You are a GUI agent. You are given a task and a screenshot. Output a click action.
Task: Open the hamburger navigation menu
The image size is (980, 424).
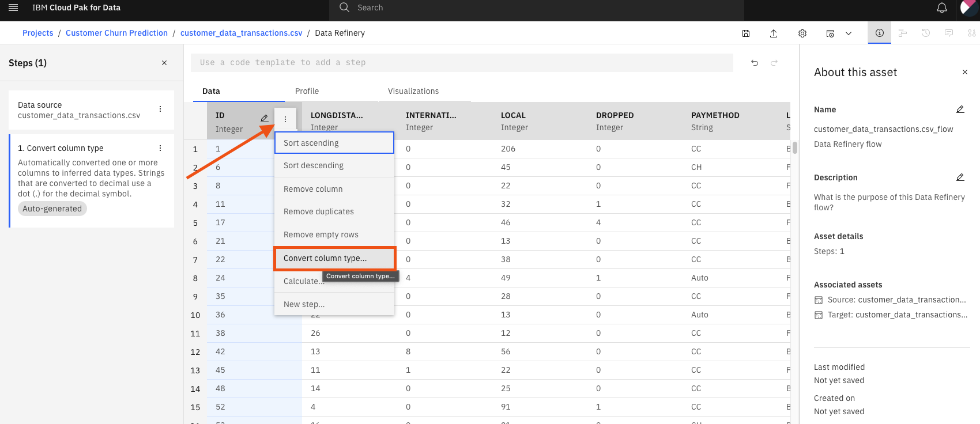point(13,7)
